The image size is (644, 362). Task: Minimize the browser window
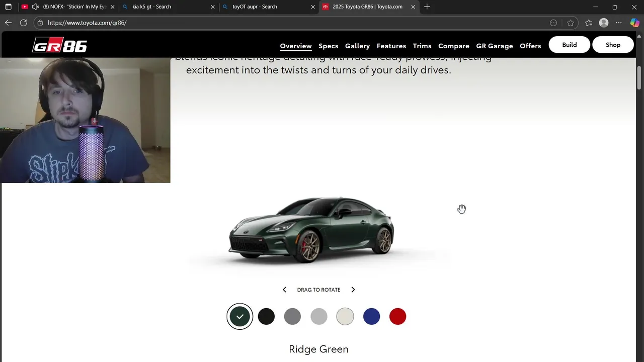[595, 7]
